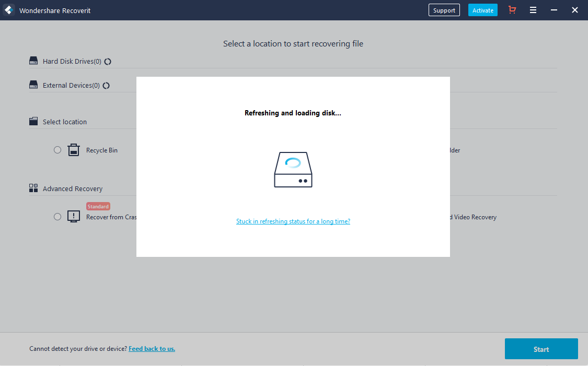Click the Standard badge label
Image resolution: width=588 pixels, height=366 pixels.
click(98, 206)
